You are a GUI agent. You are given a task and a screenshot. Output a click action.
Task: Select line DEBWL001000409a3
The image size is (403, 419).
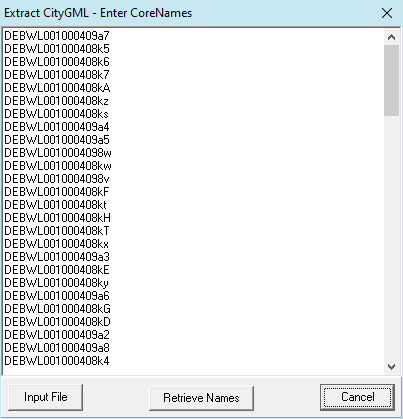[57, 257]
